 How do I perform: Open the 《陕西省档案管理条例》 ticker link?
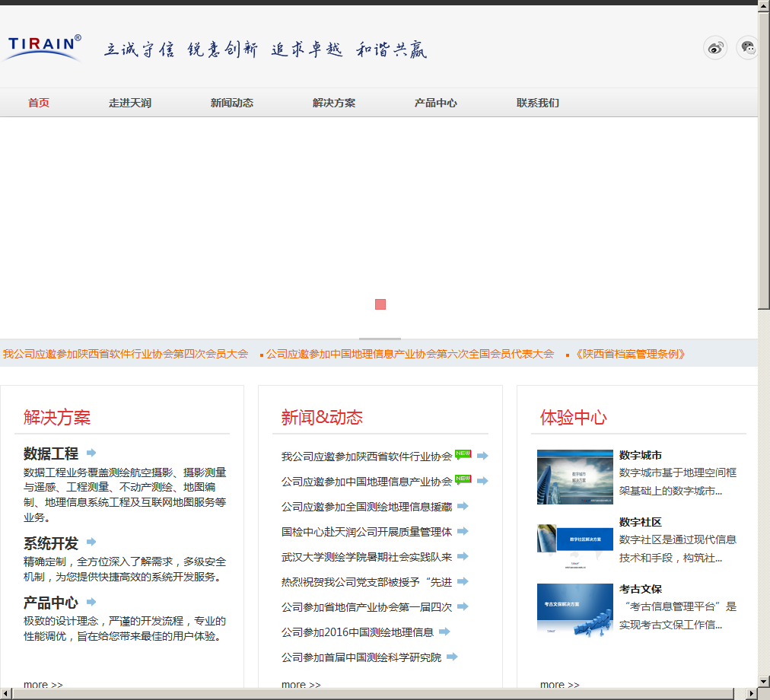(630, 354)
